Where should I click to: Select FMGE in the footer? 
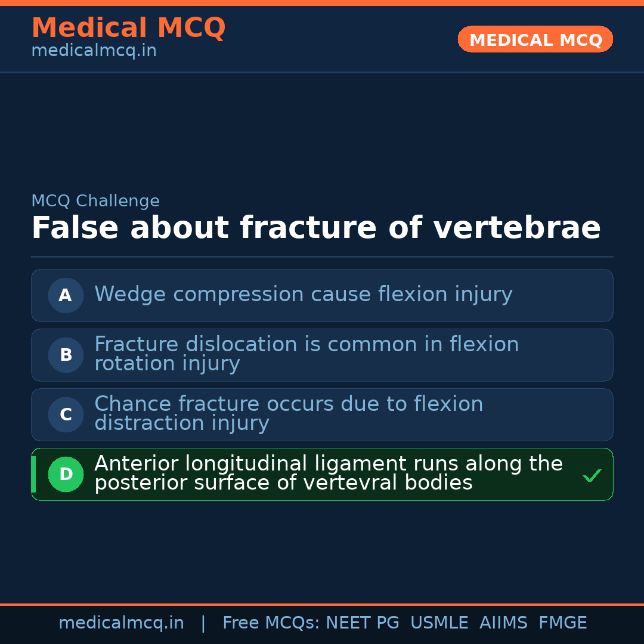coord(563,623)
